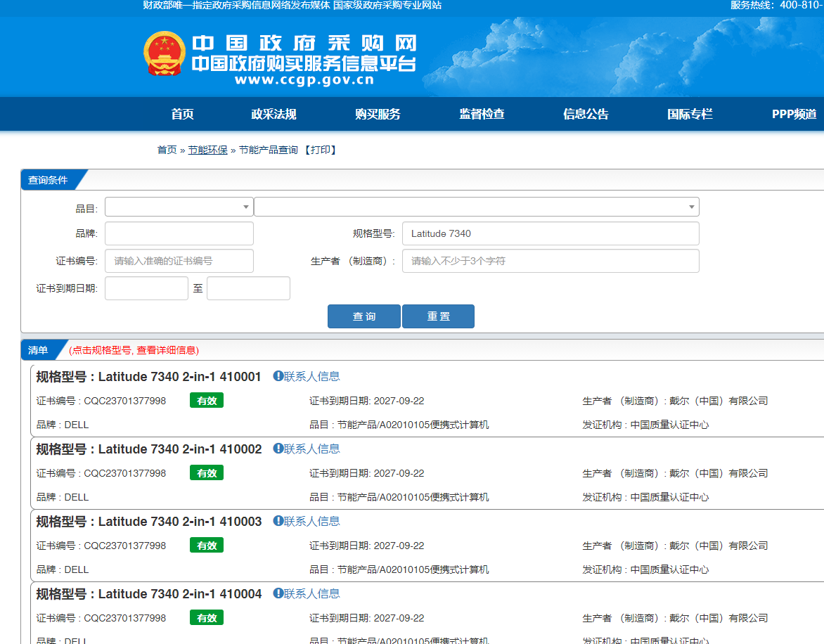The image size is (824, 644).
Task: Select the certificate expiry start date field
Action: (x=147, y=288)
